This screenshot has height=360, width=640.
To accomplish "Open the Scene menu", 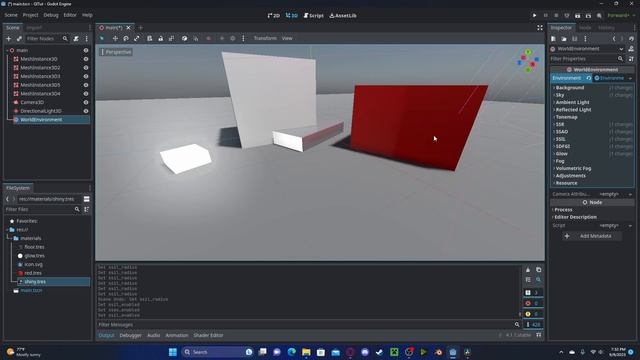I will click(x=11, y=15).
